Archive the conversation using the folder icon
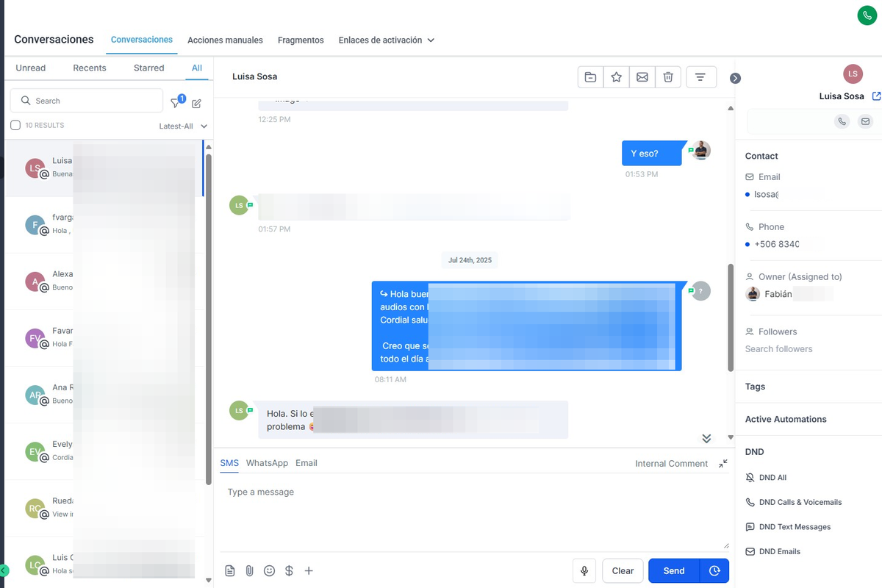This screenshot has height=588, width=882. (590, 76)
